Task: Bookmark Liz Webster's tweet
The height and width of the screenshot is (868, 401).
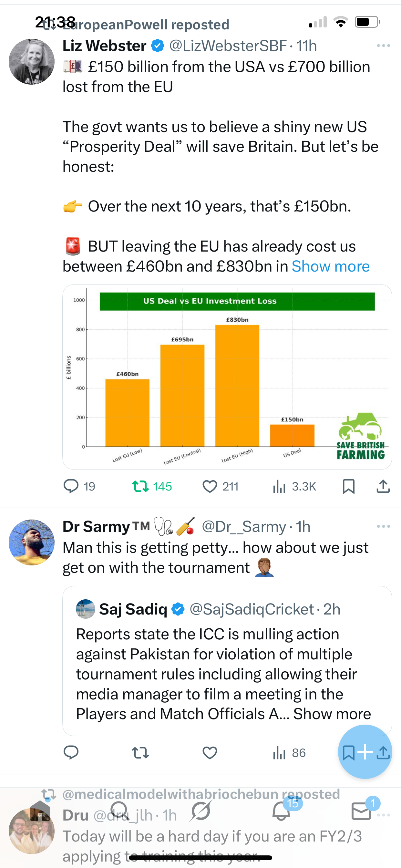Action: [x=348, y=486]
